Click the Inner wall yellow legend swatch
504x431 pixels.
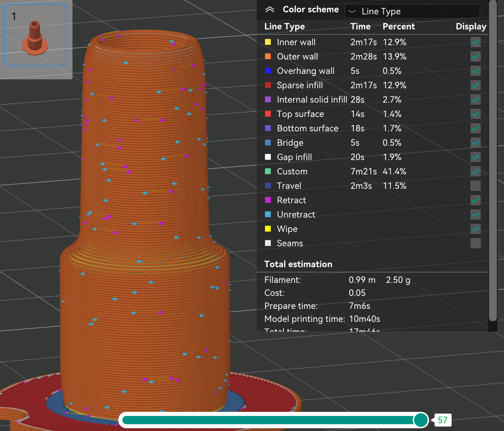(269, 42)
